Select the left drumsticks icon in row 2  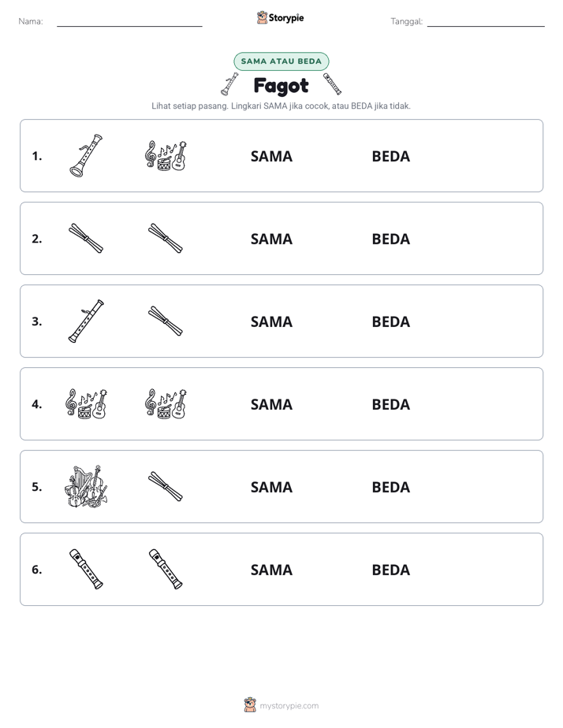[x=86, y=238]
